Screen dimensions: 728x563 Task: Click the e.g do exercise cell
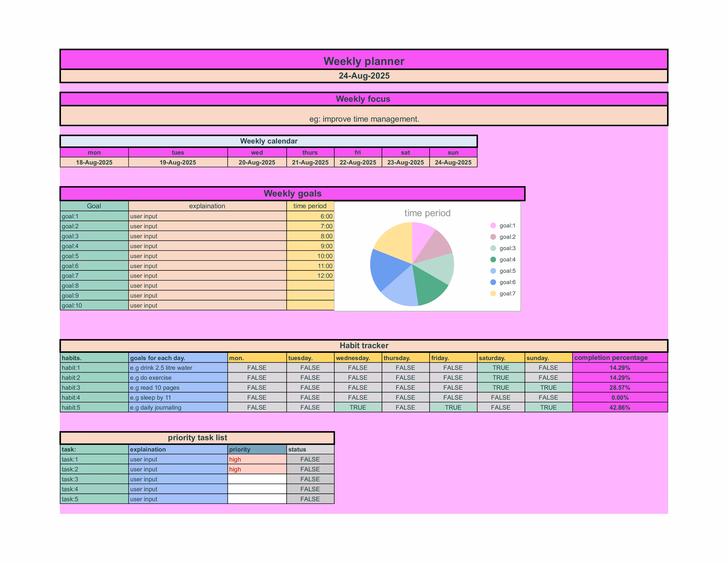click(x=178, y=378)
